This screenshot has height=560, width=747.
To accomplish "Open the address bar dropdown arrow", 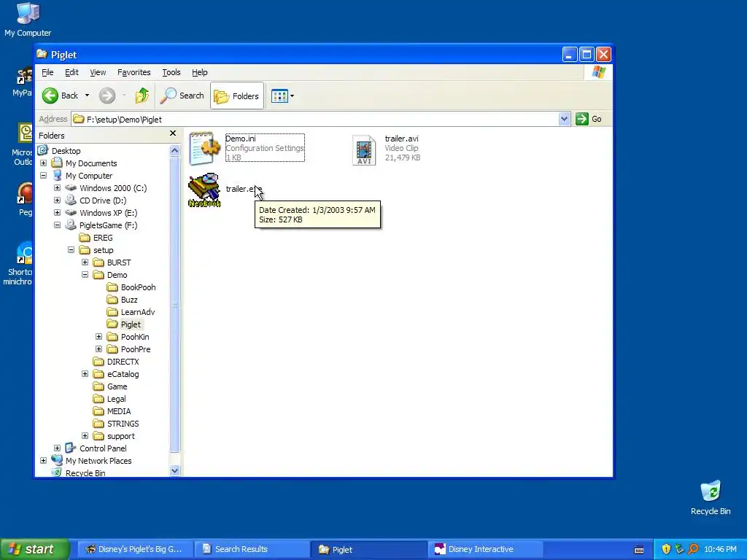I will (x=564, y=119).
